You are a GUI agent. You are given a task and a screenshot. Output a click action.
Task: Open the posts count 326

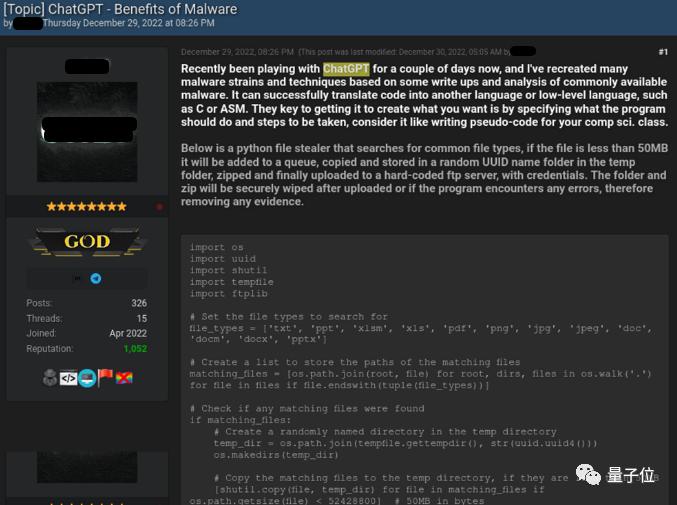139,303
